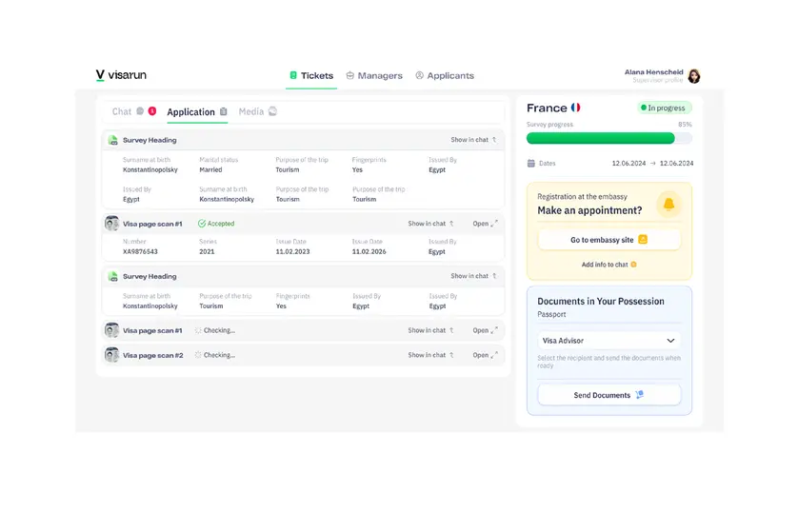Viewport: 798px width, 532px height.
Task: Open the accepted Visa page scan #1
Action: (485, 224)
